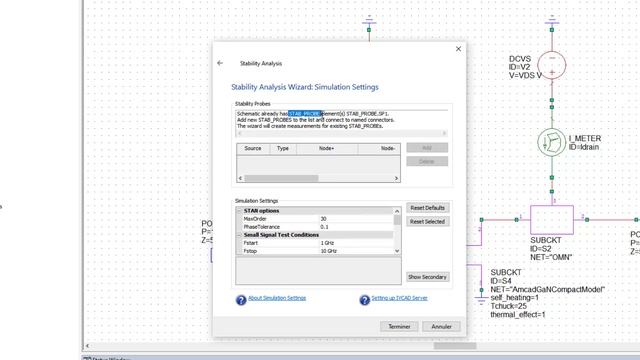The height and width of the screenshot is (360, 640).
Task: Click schematic horizontal scrollbar thumb
Action: point(455,346)
